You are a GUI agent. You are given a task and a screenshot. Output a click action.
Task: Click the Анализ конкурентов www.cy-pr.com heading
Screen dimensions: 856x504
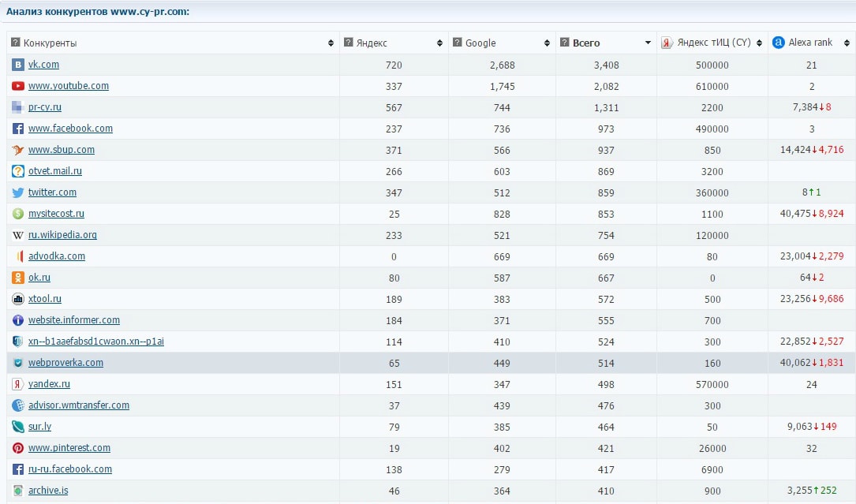(x=98, y=12)
